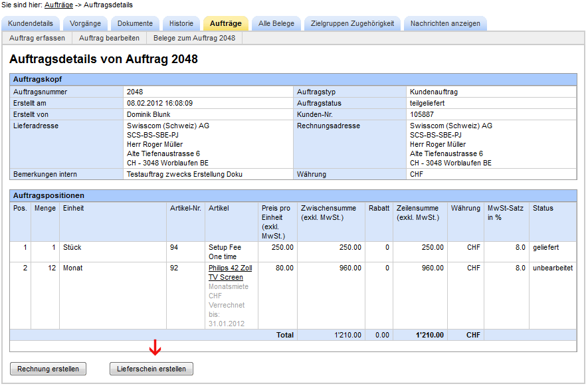Click the Rechnung erstellen button
The width and height of the screenshot is (588, 386).
click(x=48, y=369)
